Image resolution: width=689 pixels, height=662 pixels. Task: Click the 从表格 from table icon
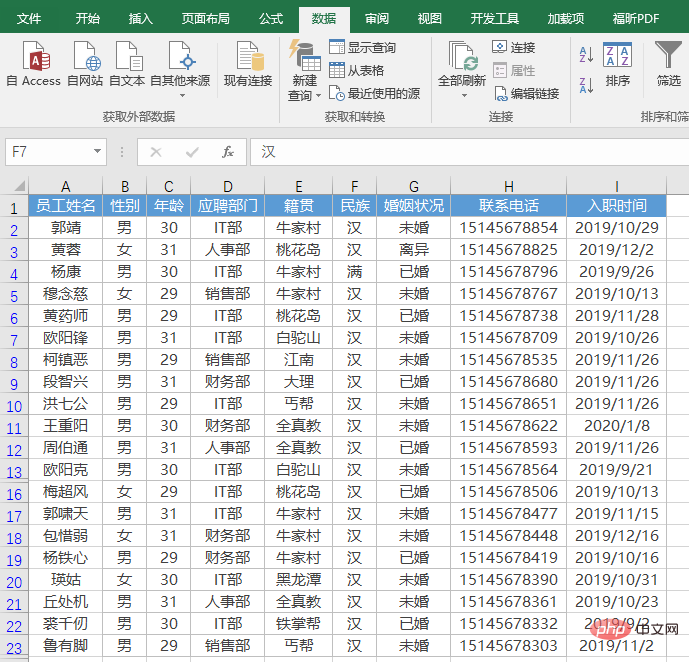[x=336, y=70]
